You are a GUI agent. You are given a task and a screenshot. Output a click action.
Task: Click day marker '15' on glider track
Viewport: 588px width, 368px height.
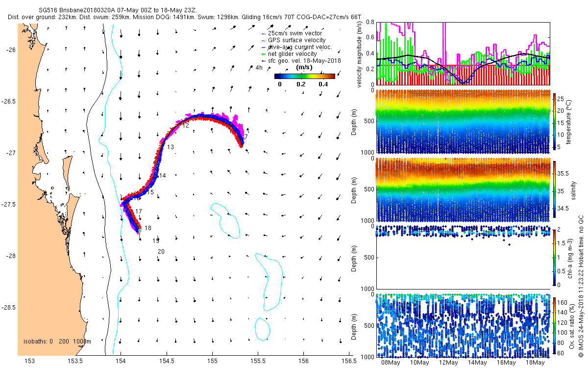point(150,193)
